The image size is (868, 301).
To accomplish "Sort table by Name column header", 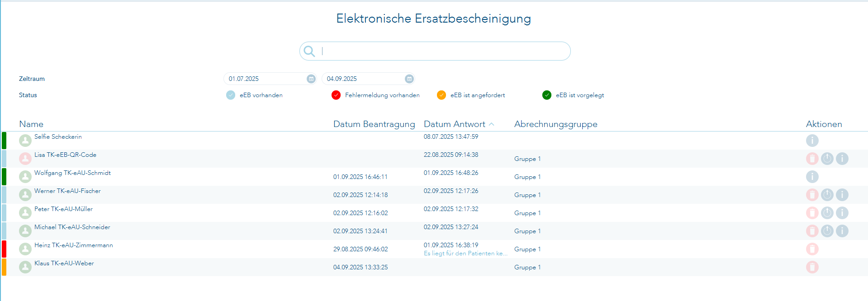I will (x=31, y=124).
